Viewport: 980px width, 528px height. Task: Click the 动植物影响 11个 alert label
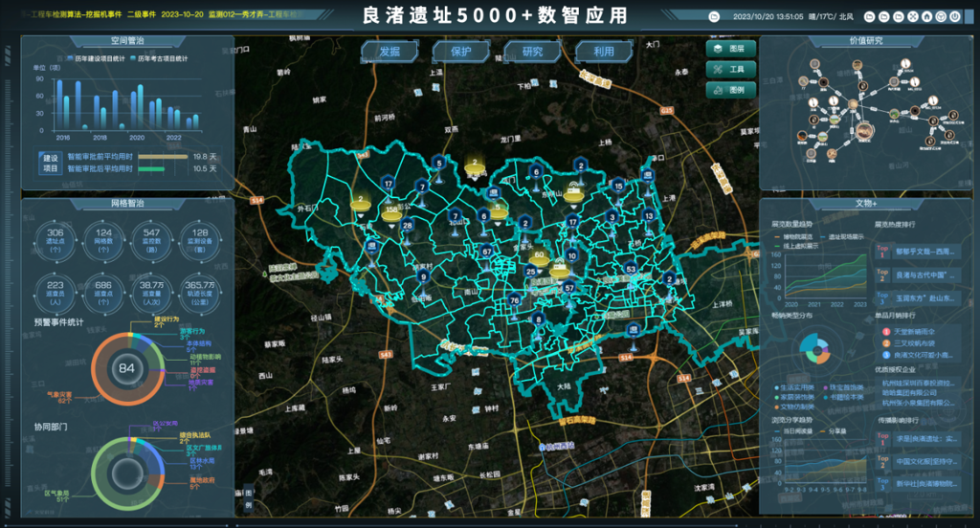[206, 360]
